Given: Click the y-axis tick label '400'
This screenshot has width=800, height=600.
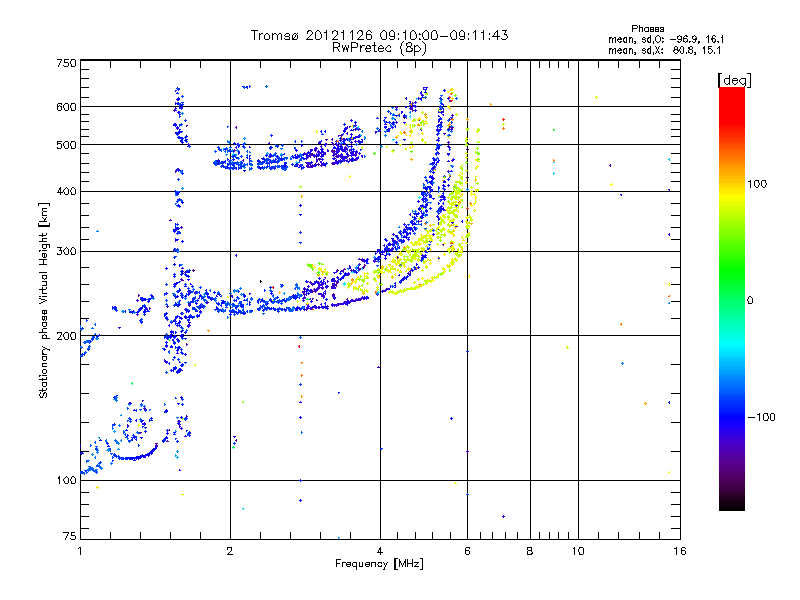Looking at the screenshot, I should coord(66,192).
